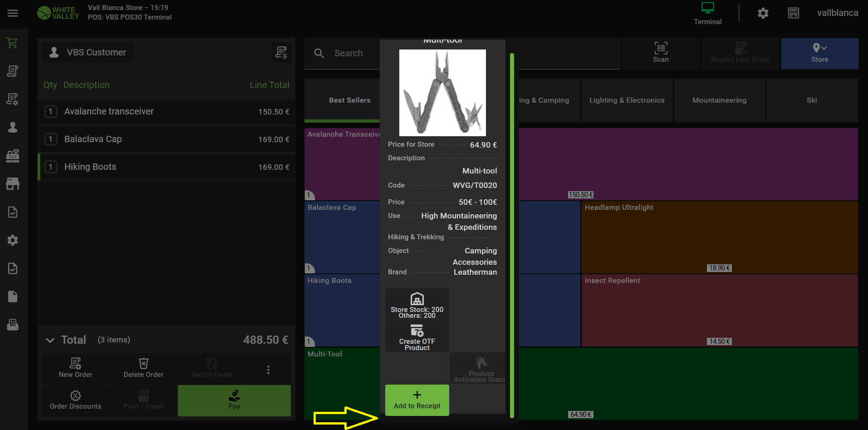Switch to Lighting & Electronics tab

pyautogui.click(x=627, y=100)
